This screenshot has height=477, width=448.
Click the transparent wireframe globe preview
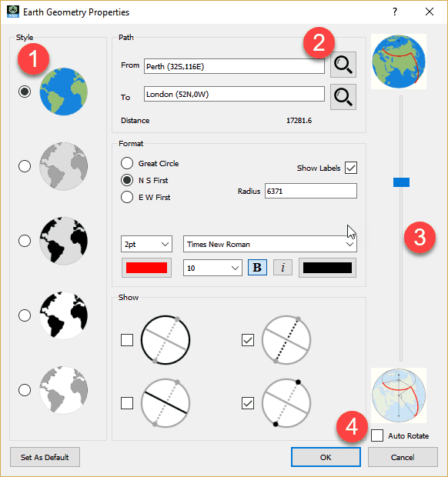[399, 395]
